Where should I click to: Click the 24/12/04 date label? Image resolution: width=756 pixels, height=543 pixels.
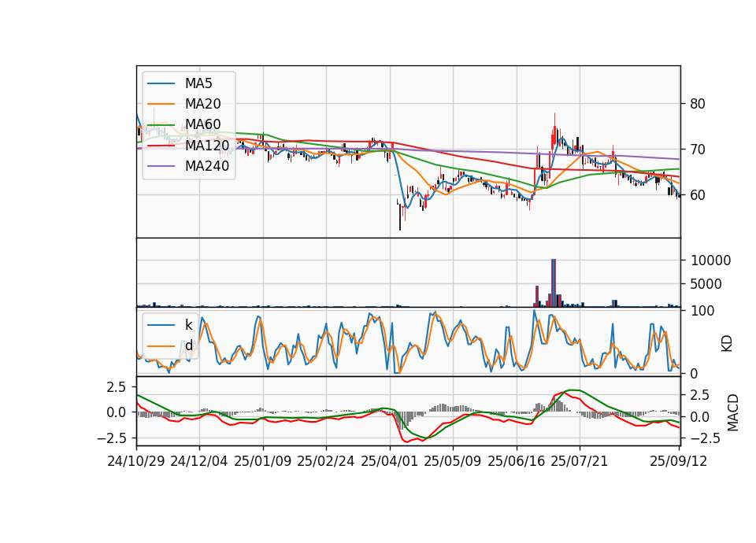pos(199,461)
